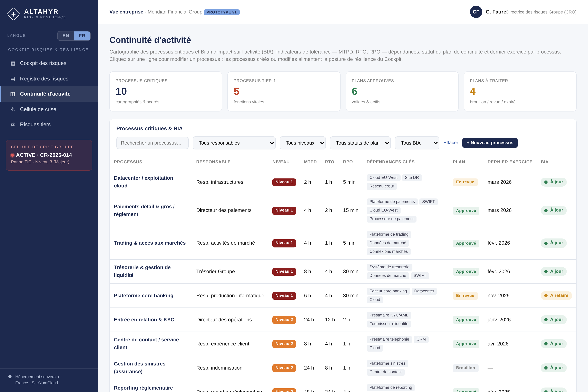Viewport: 588px width, 392px height.
Task: Click the MTPD column header
Action: pos(310,162)
